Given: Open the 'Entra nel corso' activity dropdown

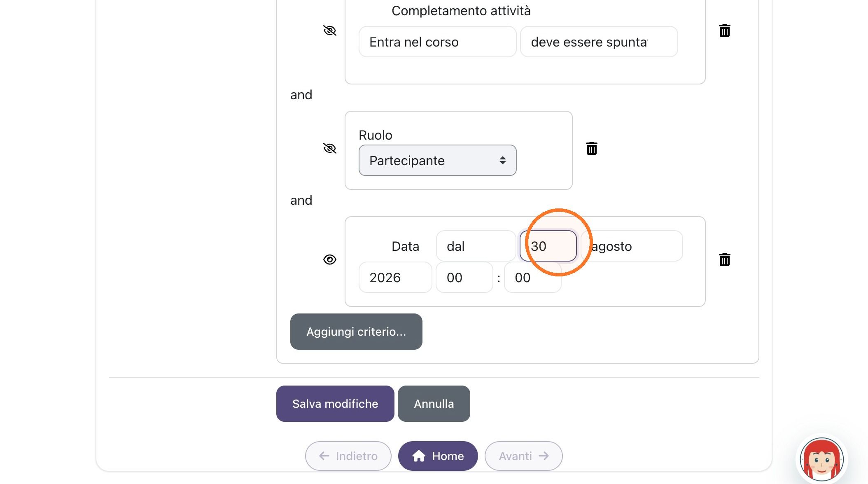Looking at the screenshot, I should coord(437,42).
